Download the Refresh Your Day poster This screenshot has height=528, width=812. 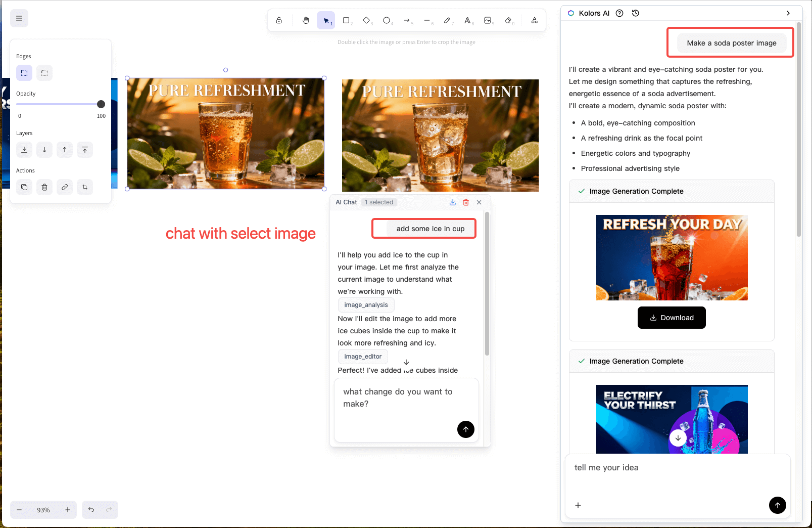(x=672, y=318)
